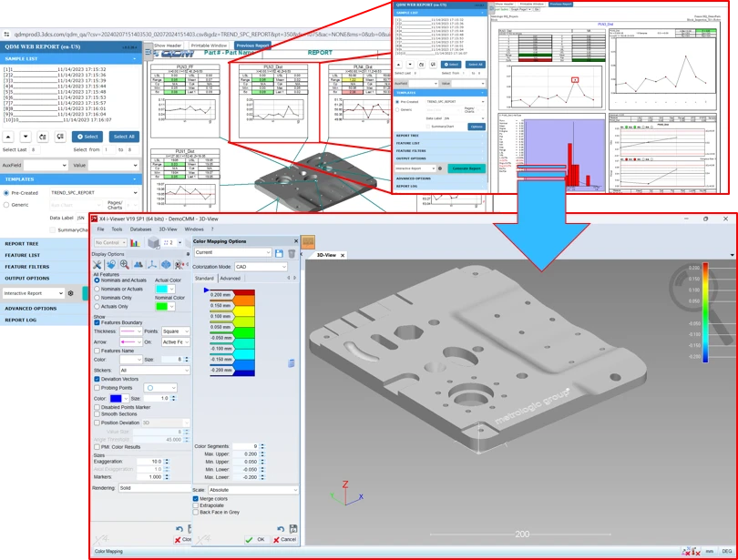
Task: Open the wrench settings tool in Display Options
Action: click(97, 265)
